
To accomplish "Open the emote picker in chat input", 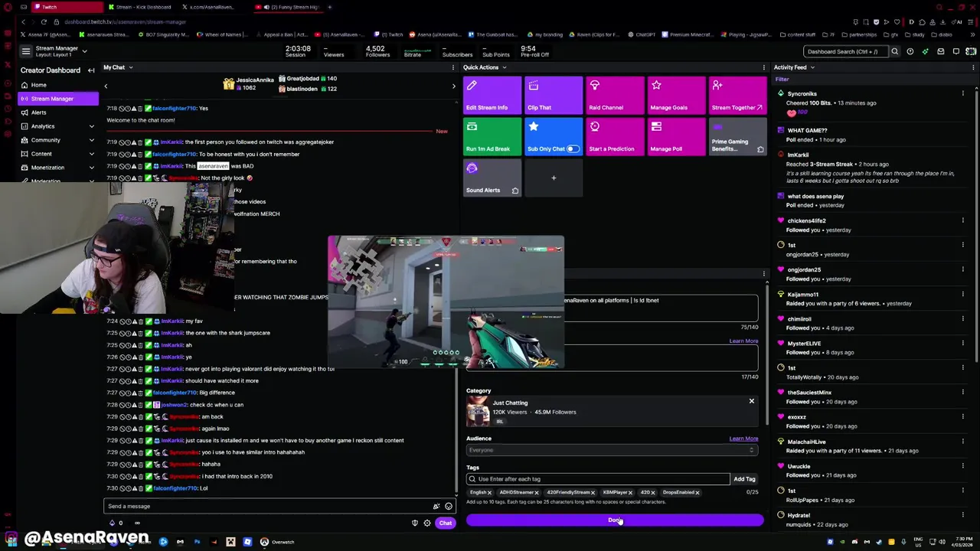I will point(448,506).
